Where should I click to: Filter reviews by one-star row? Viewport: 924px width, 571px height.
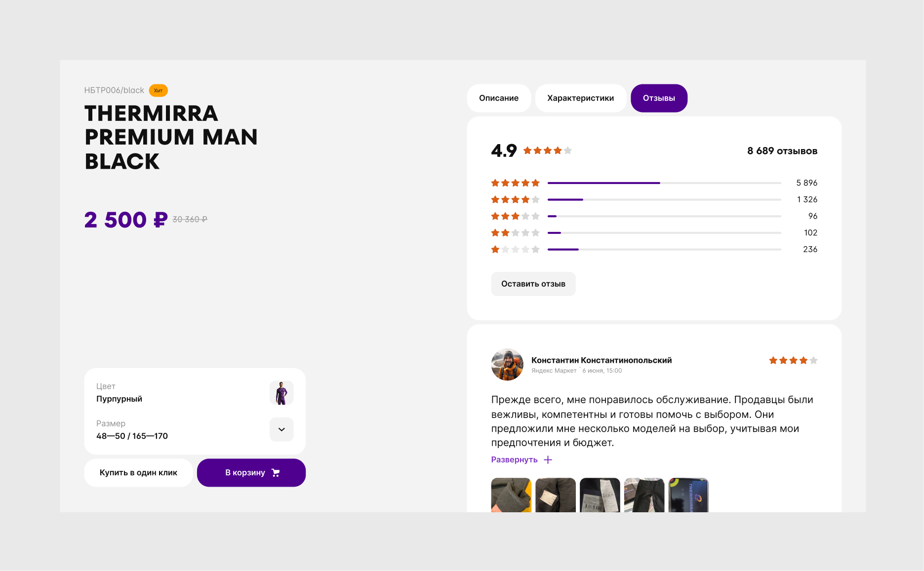[x=654, y=249]
